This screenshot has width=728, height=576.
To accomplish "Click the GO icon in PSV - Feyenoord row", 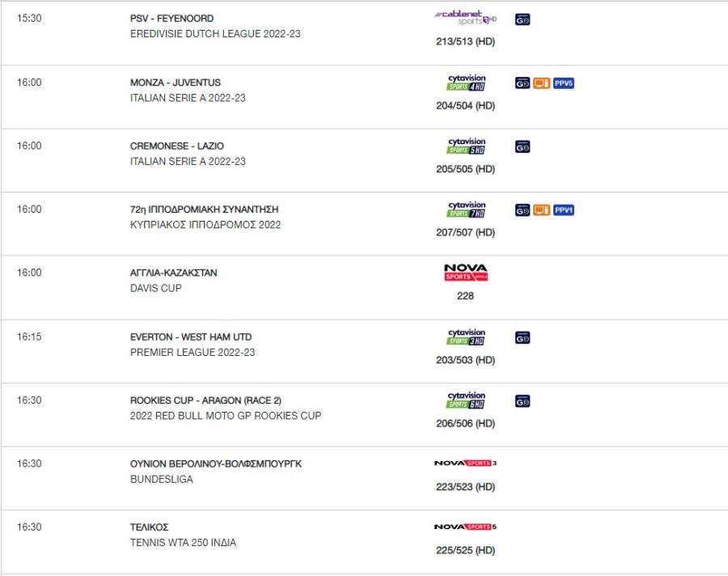I will point(523,19).
